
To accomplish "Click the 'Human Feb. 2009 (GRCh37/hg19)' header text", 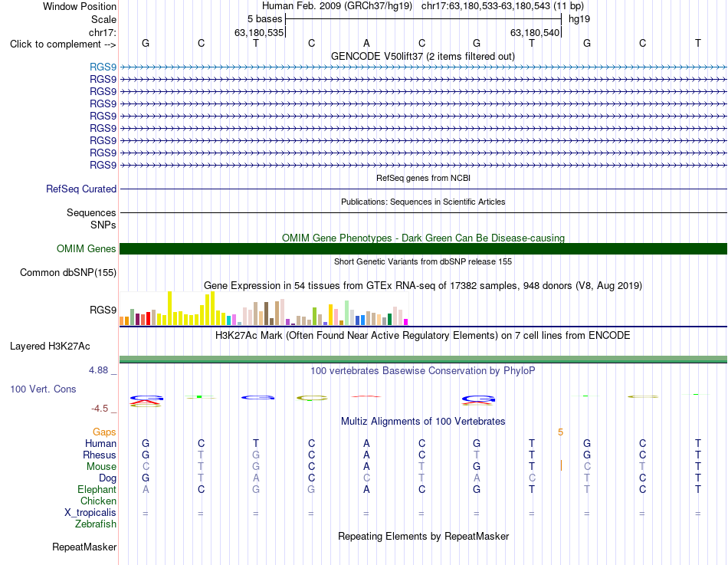I will (x=337, y=6).
